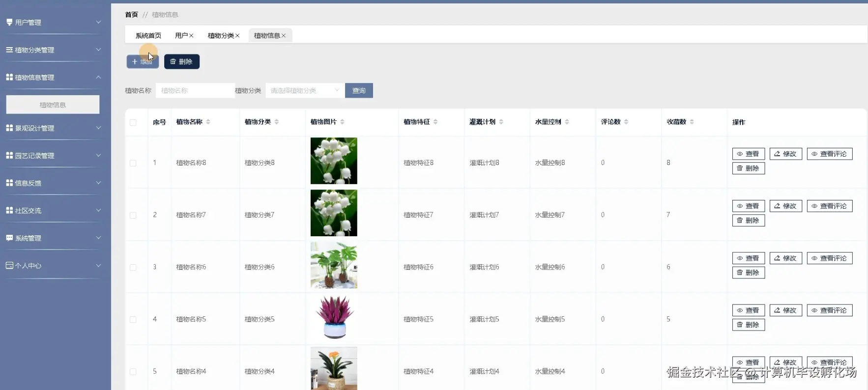
Task: Close the 用户 tab via its X
Action: [191, 35]
